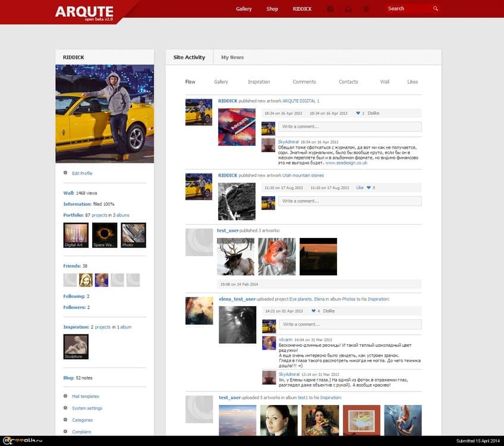Image resolution: width=504 pixels, height=446 pixels.
Task: Click the search magnifier icon in header
Action: pyautogui.click(x=435, y=9)
